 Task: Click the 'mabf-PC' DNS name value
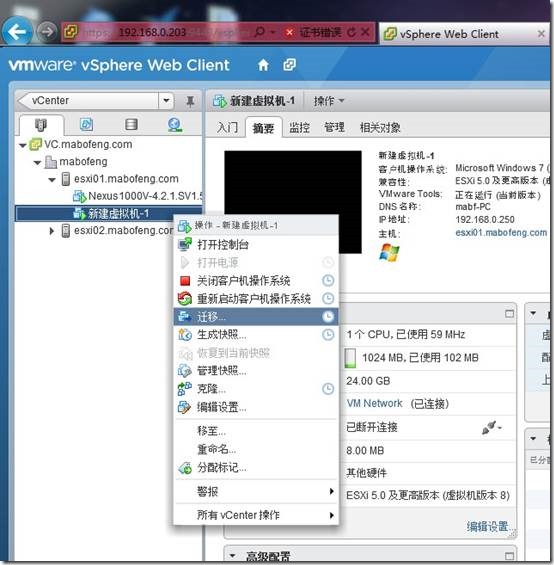(x=473, y=207)
